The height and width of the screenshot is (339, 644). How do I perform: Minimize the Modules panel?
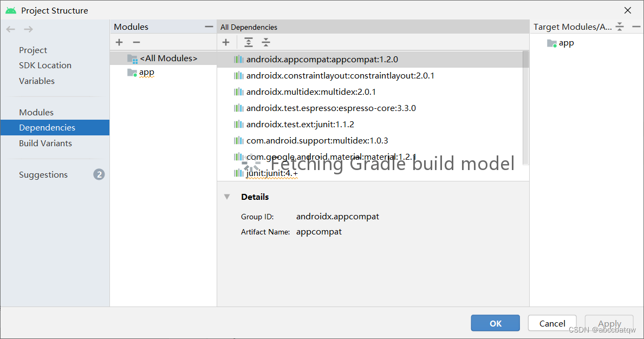click(x=209, y=27)
